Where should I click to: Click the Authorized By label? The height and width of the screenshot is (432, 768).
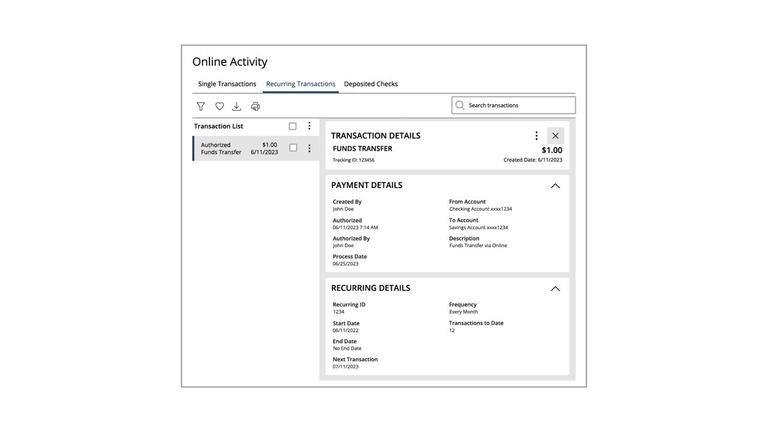click(x=351, y=239)
